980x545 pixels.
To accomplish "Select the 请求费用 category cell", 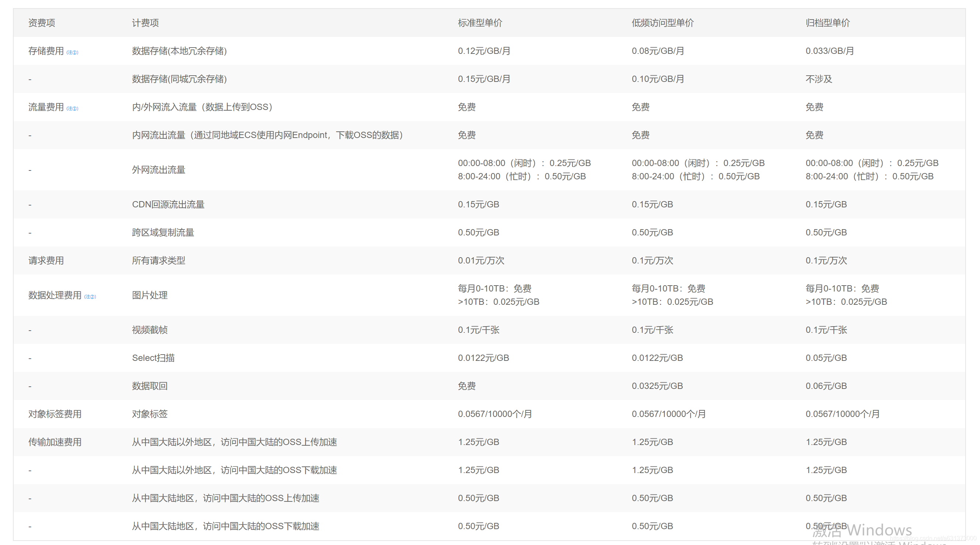I will (x=46, y=261).
